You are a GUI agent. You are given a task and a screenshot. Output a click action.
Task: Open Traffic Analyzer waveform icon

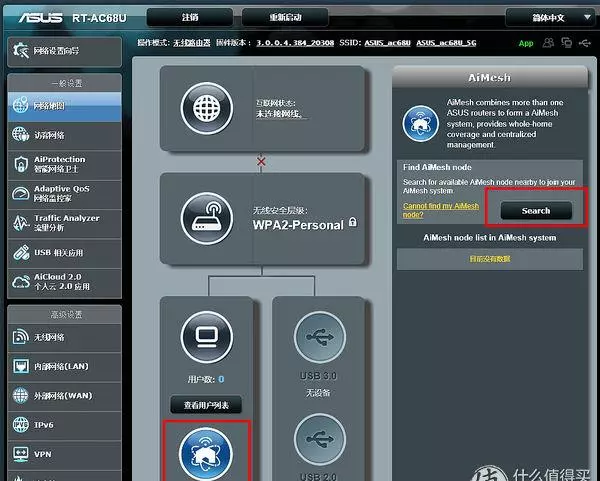click(20, 223)
